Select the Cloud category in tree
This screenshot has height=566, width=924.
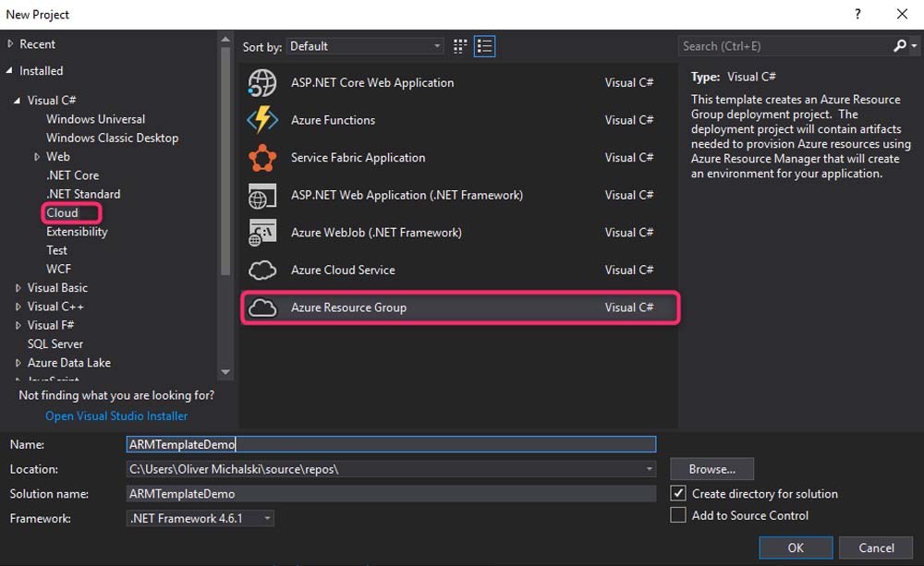pos(63,213)
